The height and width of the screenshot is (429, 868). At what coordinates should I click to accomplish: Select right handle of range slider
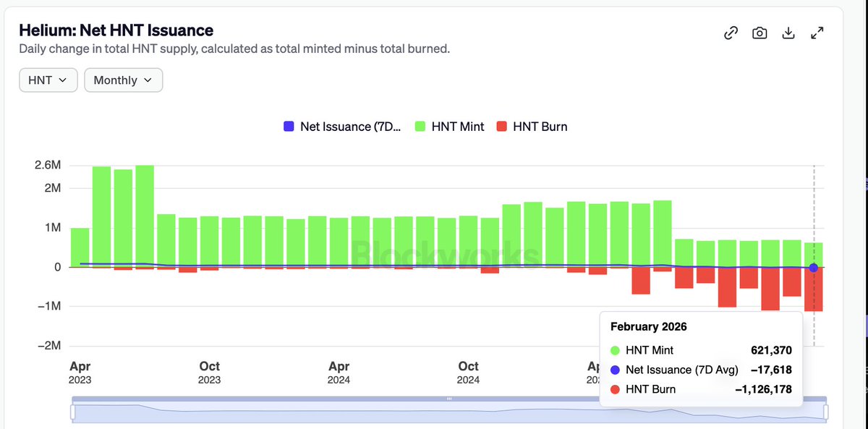[x=827, y=412]
